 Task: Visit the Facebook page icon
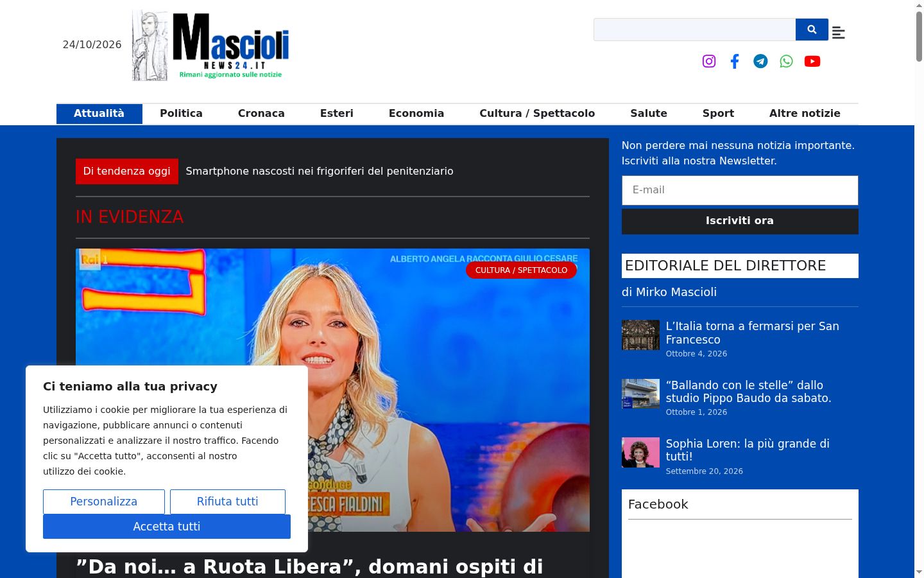(735, 61)
